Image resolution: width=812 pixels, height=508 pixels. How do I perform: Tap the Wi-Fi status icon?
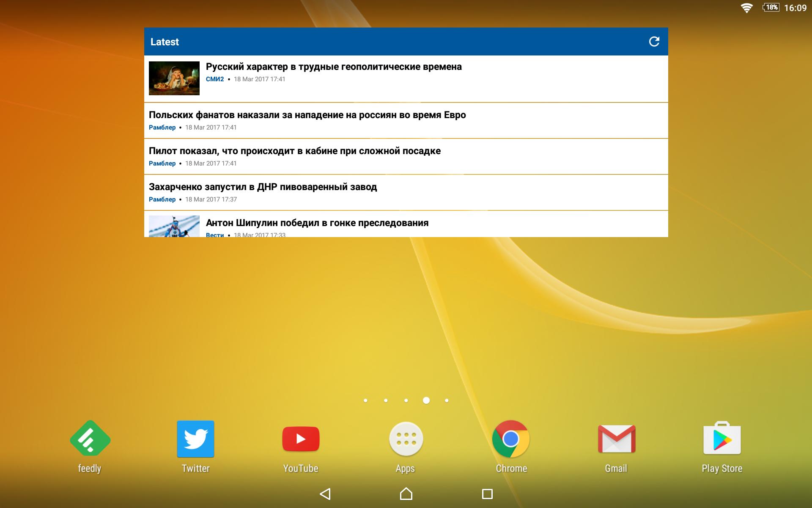[746, 8]
